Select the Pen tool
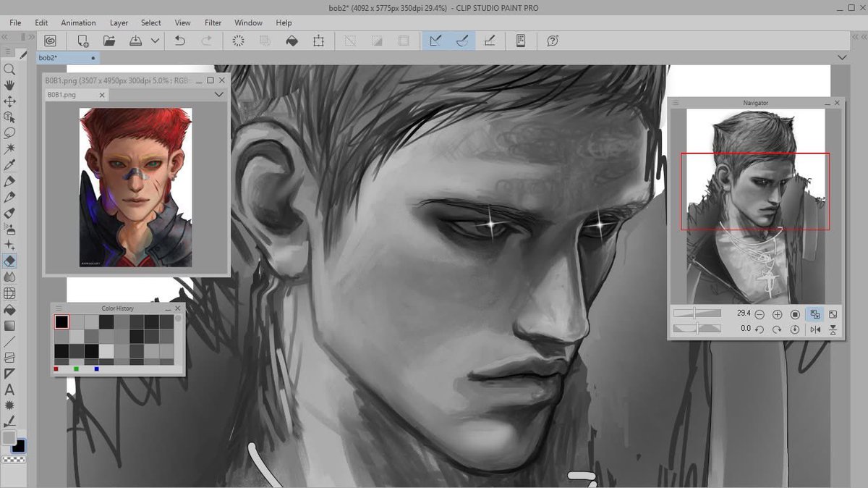 tap(9, 181)
